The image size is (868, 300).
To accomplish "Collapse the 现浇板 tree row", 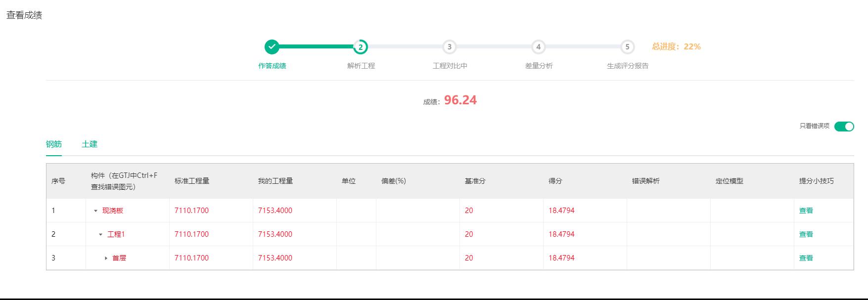I will (95, 211).
